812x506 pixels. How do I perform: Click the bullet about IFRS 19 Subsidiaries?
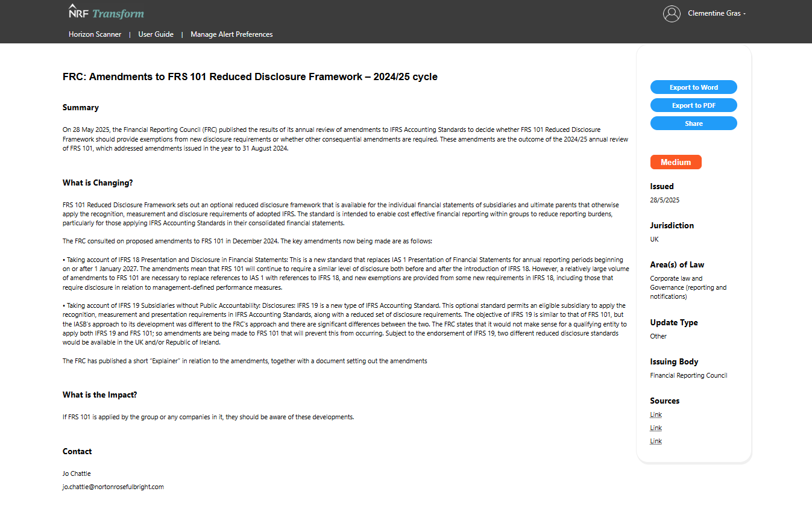point(344,324)
